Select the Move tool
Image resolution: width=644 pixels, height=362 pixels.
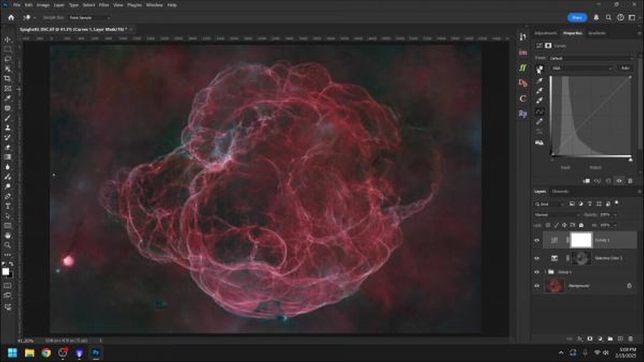pyautogui.click(x=8, y=39)
